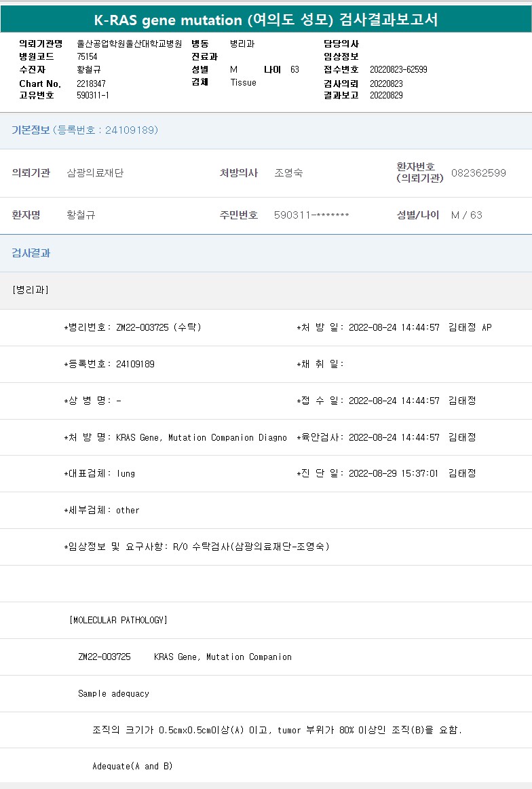Select Chart No. value 2218347
The image size is (532, 789).
coord(91,84)
